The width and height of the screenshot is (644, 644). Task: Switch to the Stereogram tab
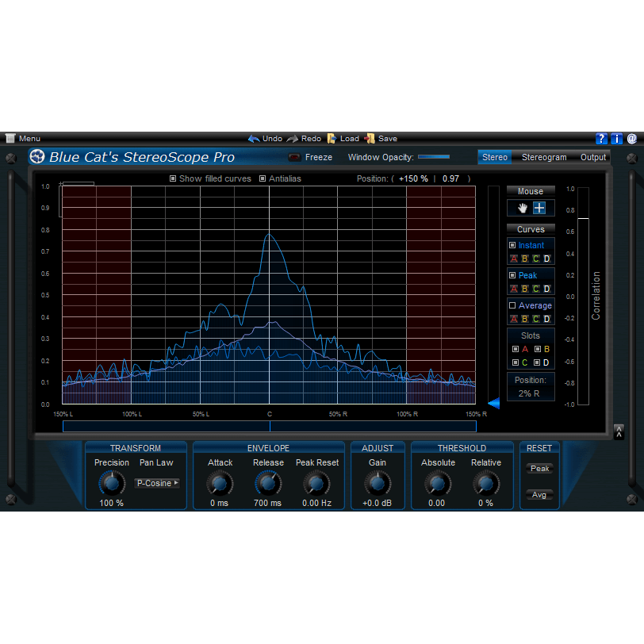click(544, 157)
